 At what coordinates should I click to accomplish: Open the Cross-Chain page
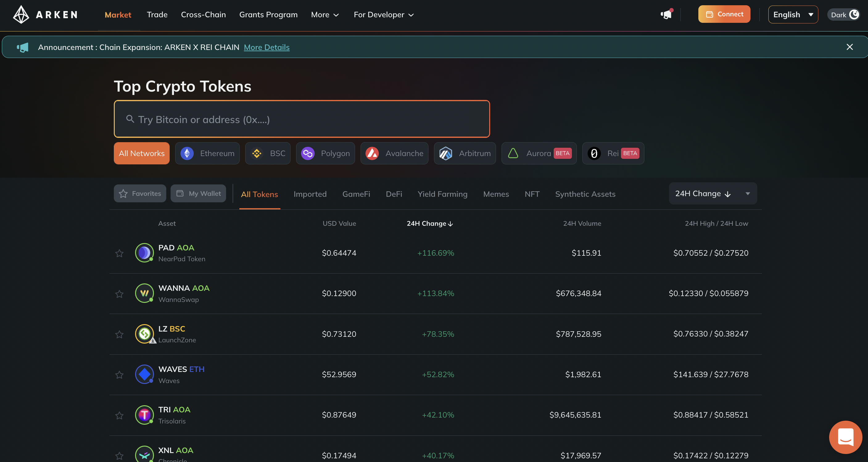coord(203,15)
